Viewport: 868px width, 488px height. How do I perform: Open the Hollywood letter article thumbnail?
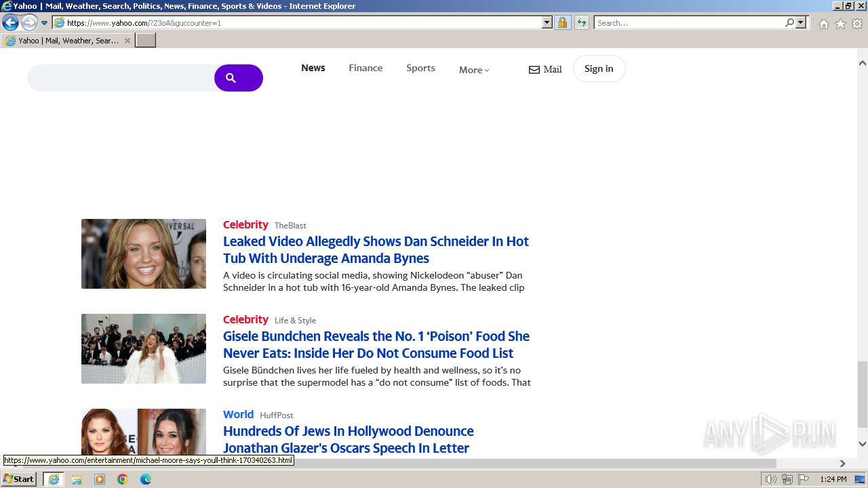(144, 432)
